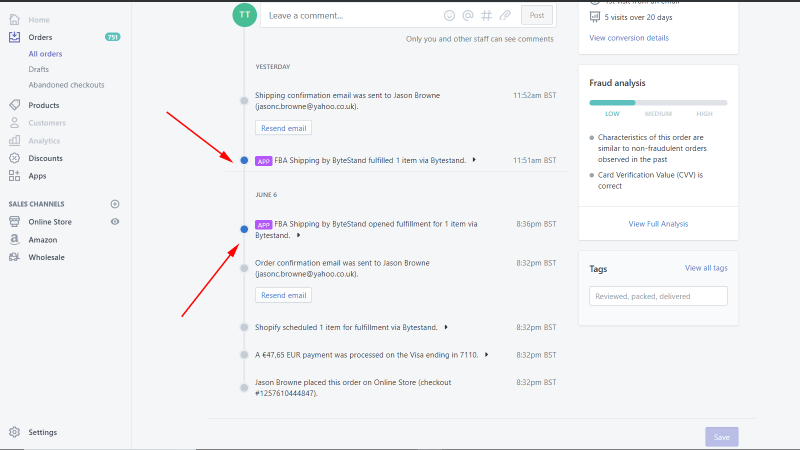The height and width of the screenshot is (450, 800).
Task: Open Orders in the sidebar
Action: [40, 37]
